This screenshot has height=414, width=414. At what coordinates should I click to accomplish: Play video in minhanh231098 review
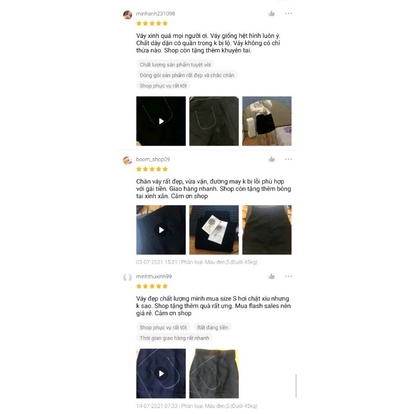[x=161, y=121]
